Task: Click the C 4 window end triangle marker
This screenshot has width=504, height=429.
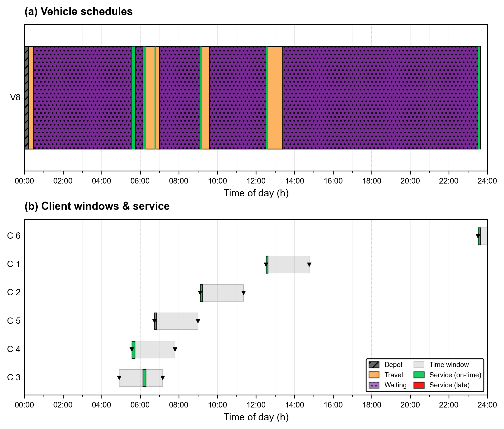Action: [175, 350]
